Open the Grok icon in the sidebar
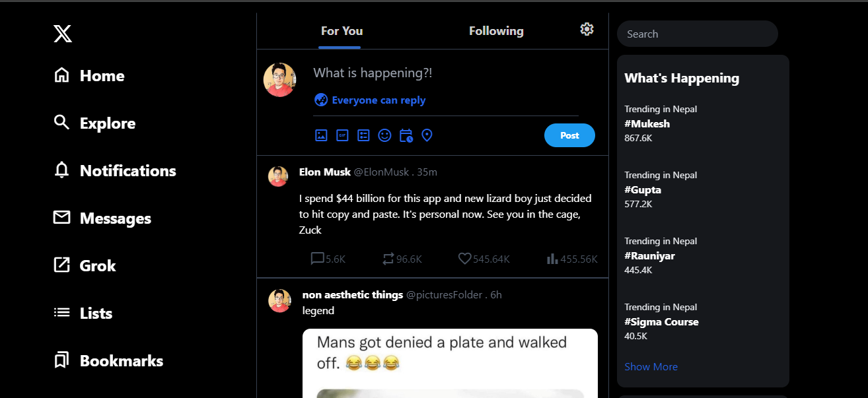 coord(61,265)
